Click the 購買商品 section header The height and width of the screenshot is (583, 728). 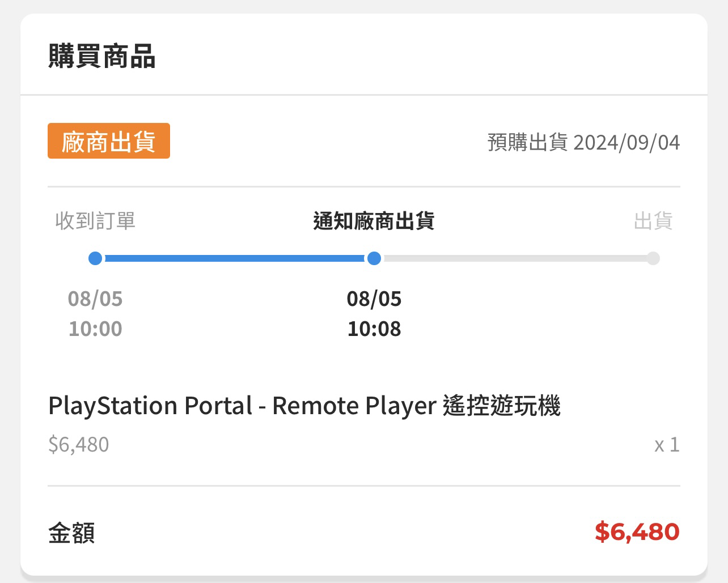pos(102,57)
